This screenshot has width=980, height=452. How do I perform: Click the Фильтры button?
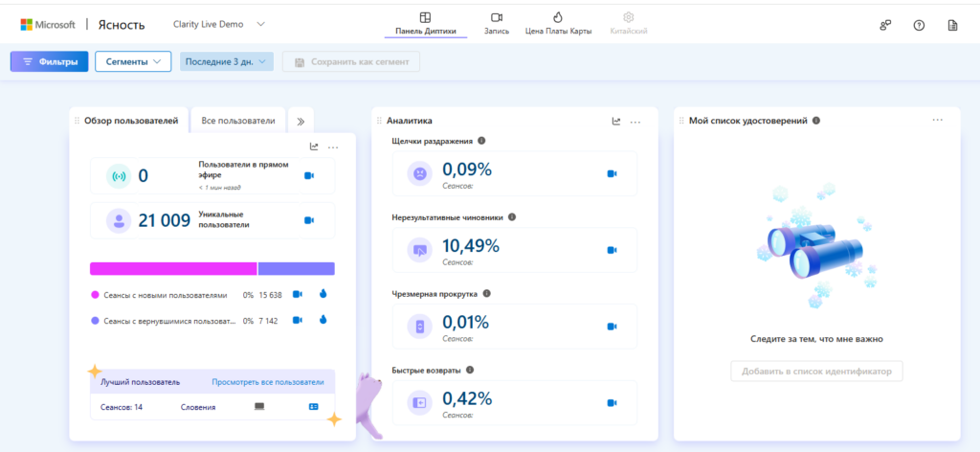pyautogui.click(x=50, y=62)
